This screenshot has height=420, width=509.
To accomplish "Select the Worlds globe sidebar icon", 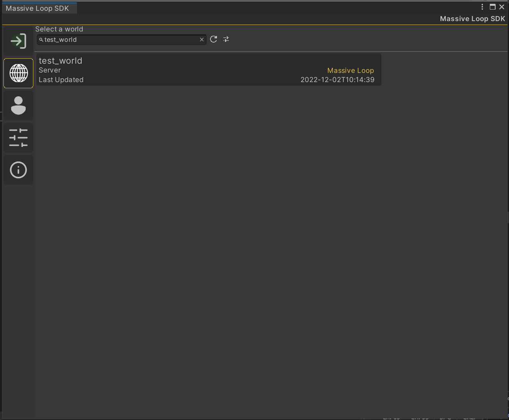I will click(x=18, y=73).
